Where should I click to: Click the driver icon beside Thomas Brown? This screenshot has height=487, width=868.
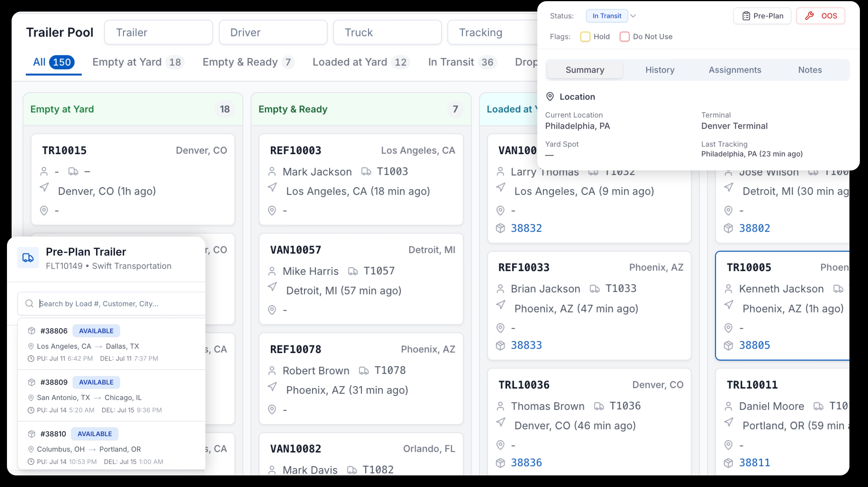500,406
